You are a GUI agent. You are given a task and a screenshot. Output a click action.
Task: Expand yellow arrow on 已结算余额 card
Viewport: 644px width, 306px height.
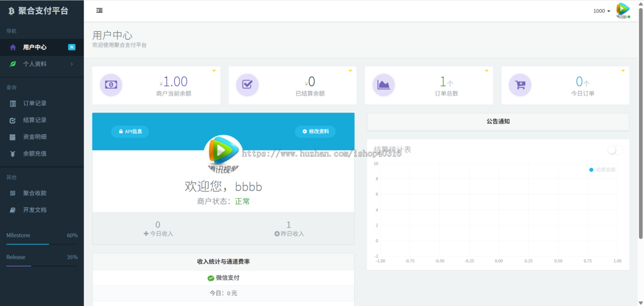point(350,71)
